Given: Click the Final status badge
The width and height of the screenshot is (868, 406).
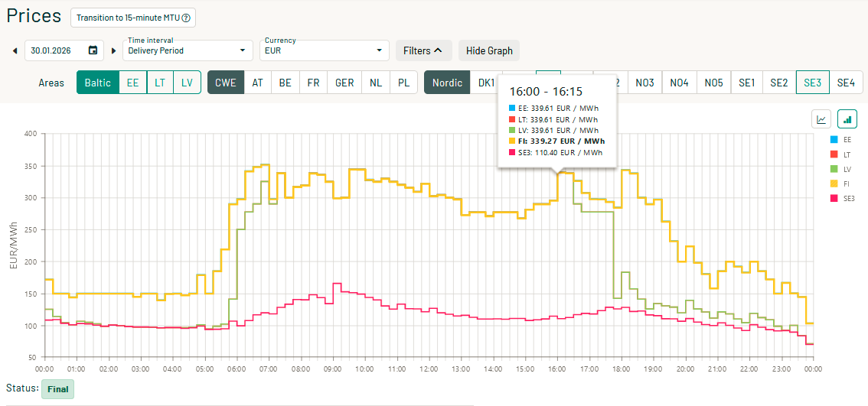Looking at the screenshot, I should point(58,389).
